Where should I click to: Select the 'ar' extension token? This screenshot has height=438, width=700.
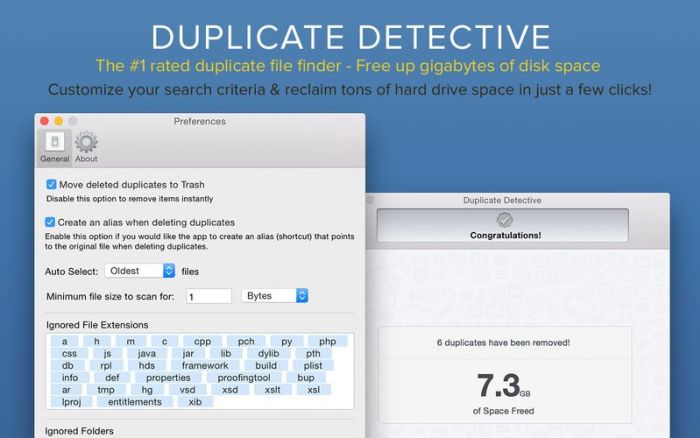(66, 389)
